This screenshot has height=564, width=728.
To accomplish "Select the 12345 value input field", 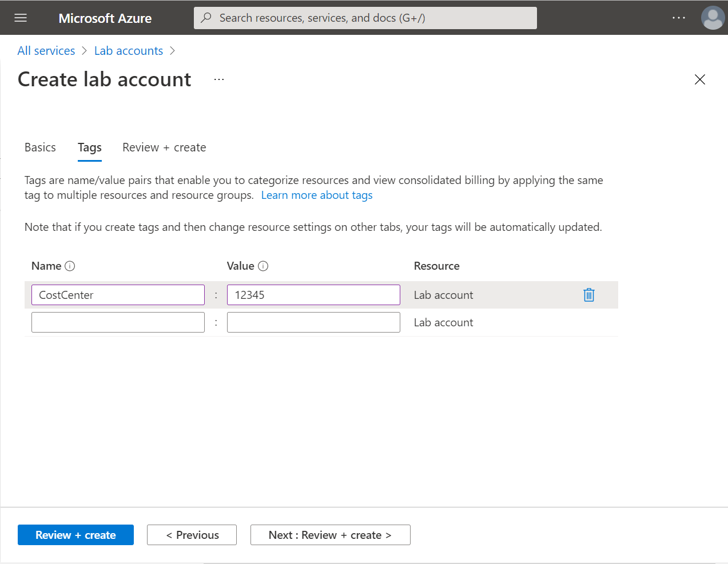I will tap(313, 295).
